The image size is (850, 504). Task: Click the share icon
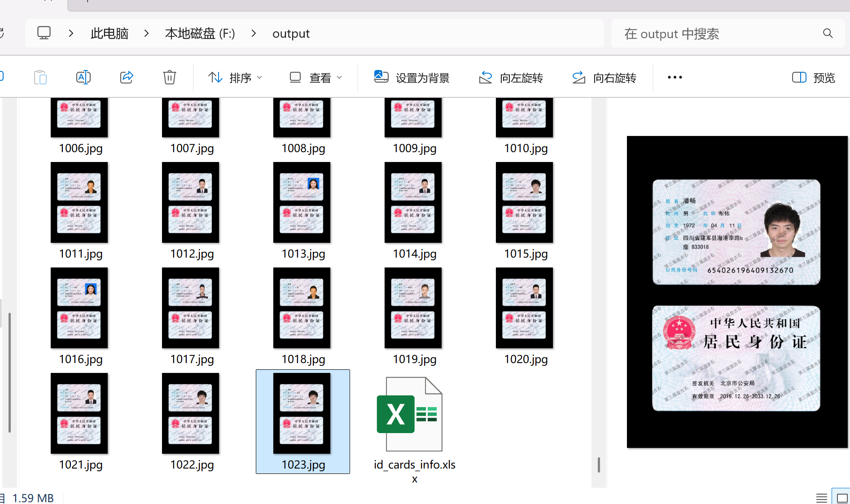click(127, 77)
